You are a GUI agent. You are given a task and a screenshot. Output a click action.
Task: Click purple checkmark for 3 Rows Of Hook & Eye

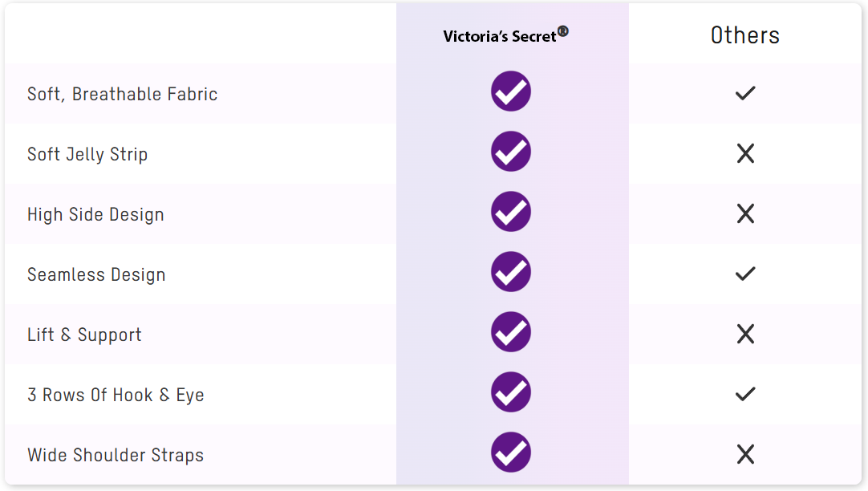(x=511, y=392)
